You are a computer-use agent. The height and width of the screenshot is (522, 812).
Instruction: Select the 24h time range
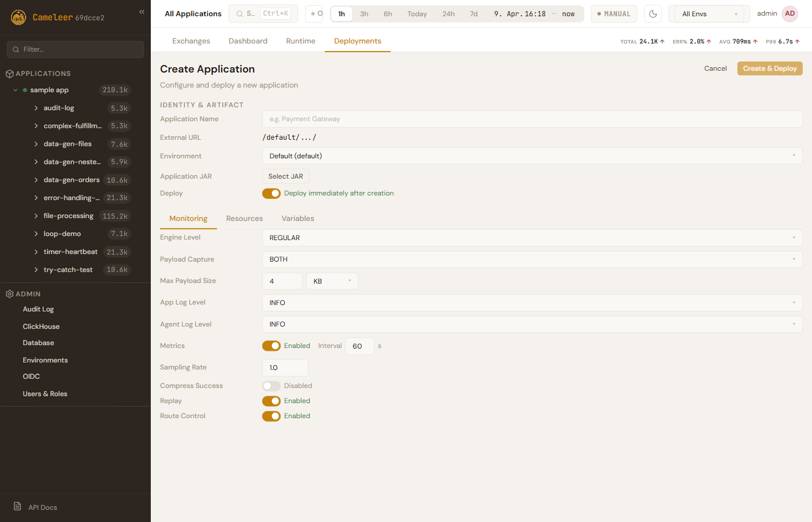448,14
